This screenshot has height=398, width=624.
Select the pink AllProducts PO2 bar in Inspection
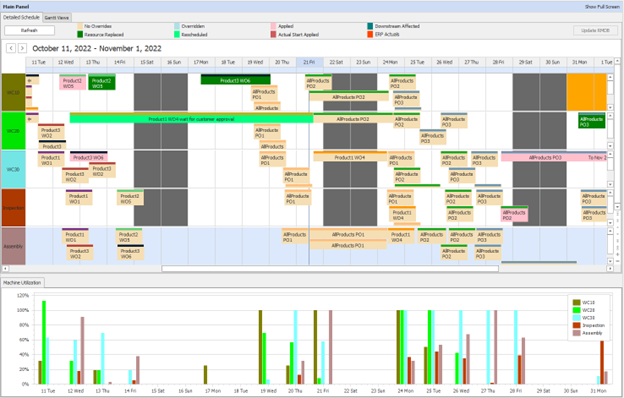click(514, 214)
